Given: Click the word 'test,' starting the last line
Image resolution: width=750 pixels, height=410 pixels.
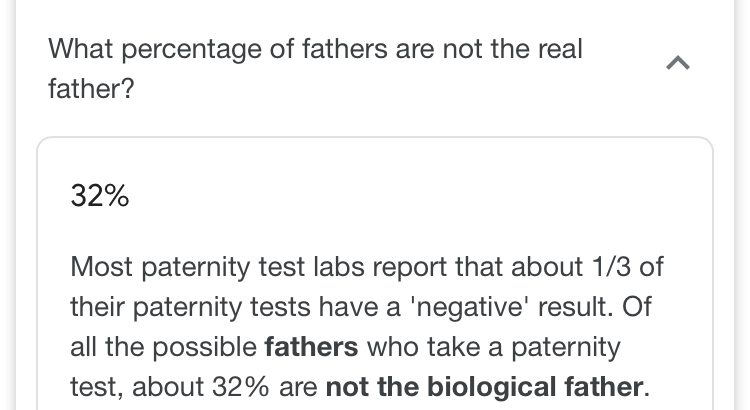Looking at the screenshot, I should click(97, 387).
